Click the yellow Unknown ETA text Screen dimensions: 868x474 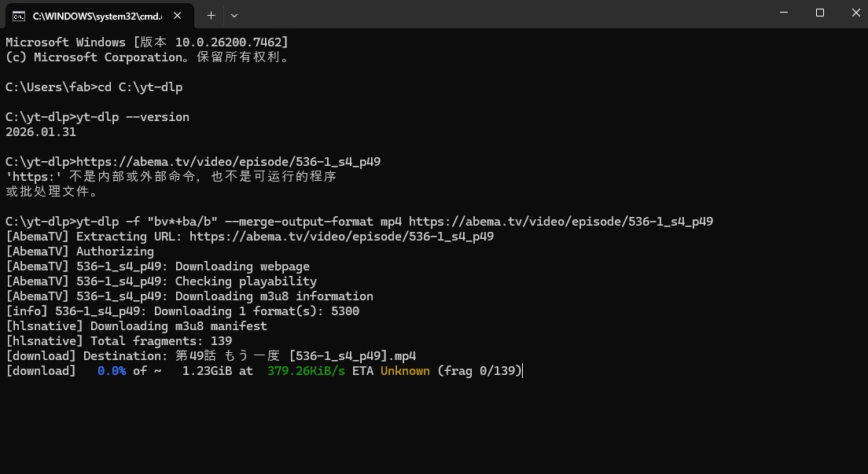tap(405, 371)
